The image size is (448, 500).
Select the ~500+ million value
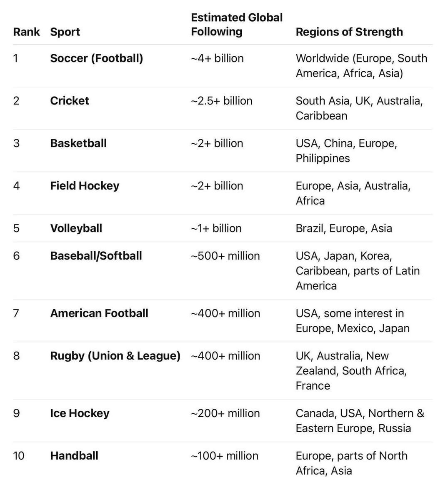tap(225, 256)
